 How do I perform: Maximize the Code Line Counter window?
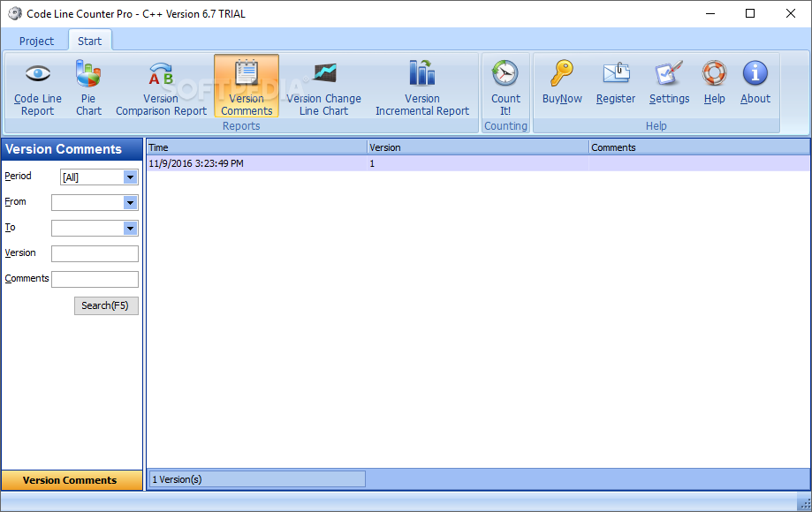750,13
